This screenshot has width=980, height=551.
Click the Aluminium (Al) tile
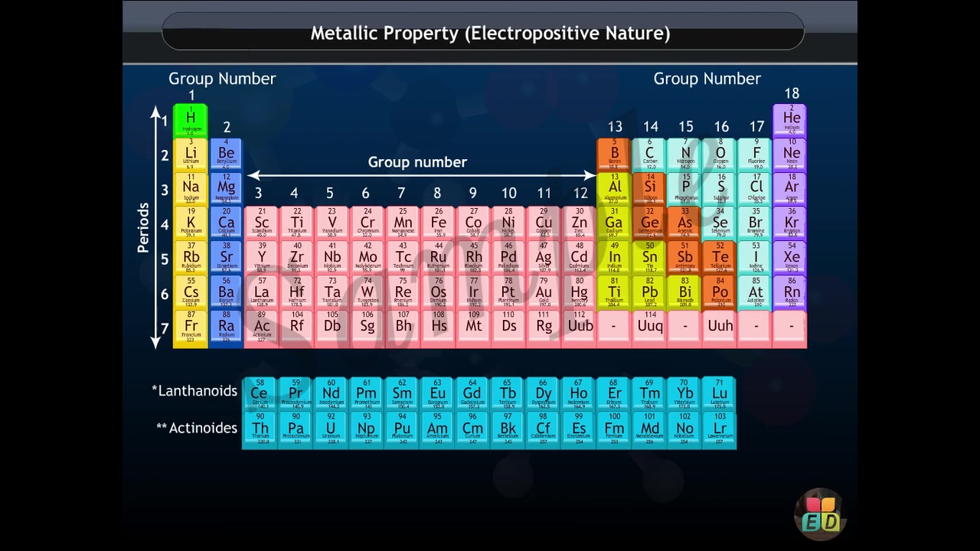(614, 189)
